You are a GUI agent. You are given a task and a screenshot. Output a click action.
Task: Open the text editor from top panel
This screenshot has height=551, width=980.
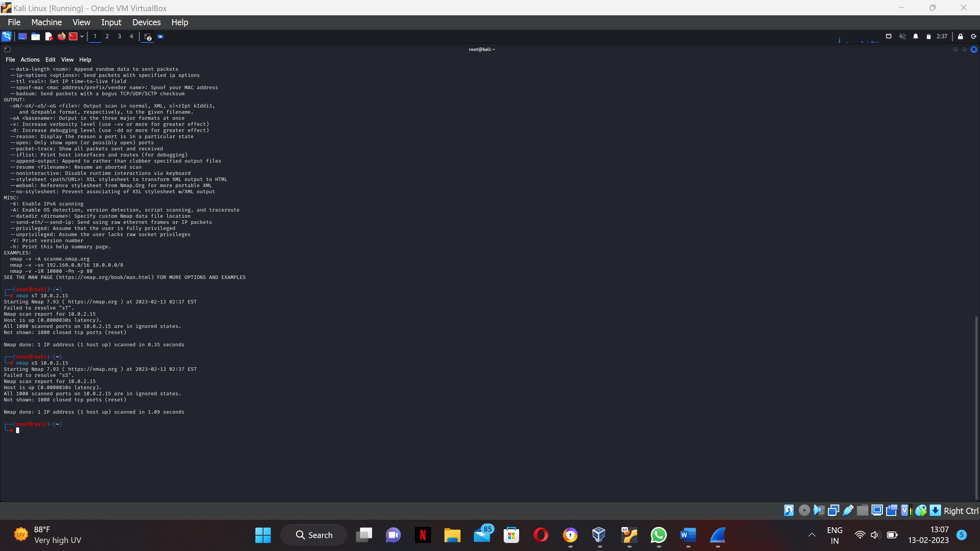tap(49, 36)
